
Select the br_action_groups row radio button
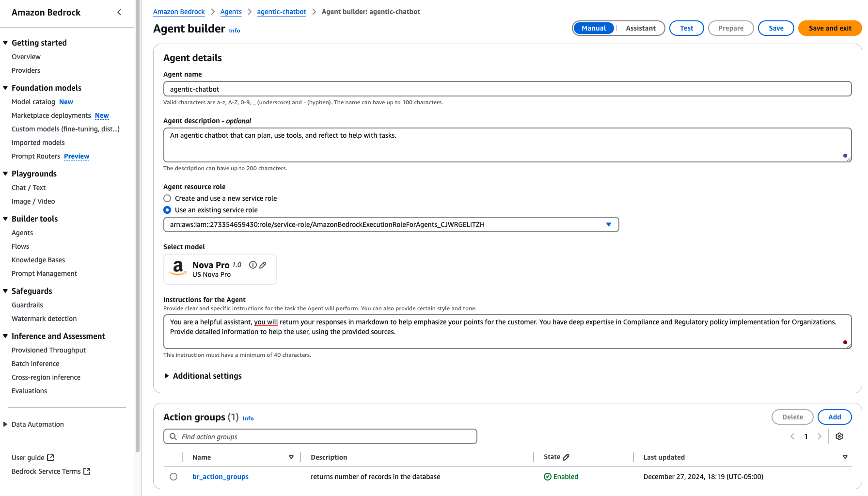click(174, 477)
